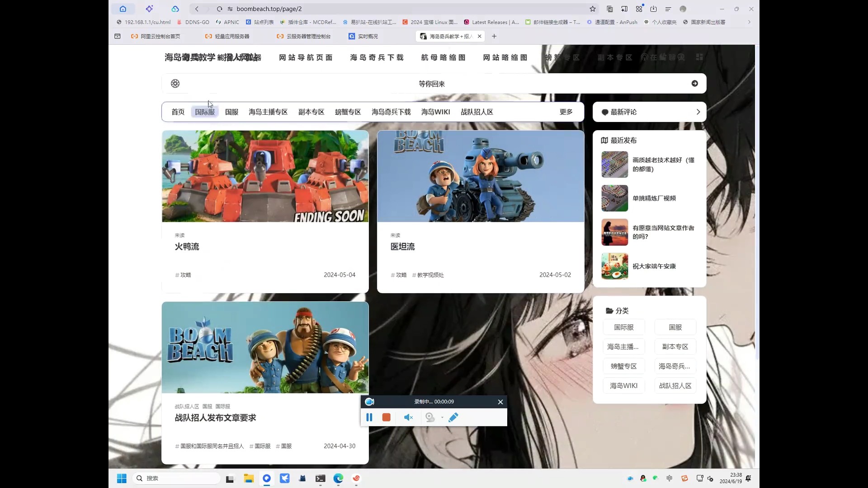868x488 pixels.
Task: Open the Windows Start menu
Action: 122,479
